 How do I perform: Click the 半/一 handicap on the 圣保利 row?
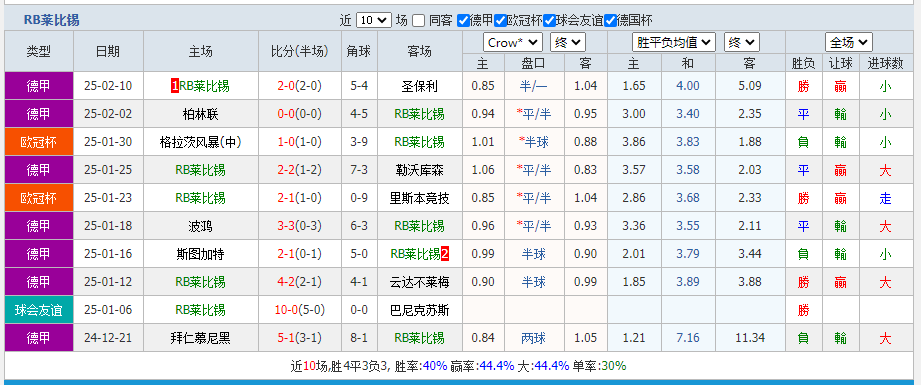tap(533, 86)
